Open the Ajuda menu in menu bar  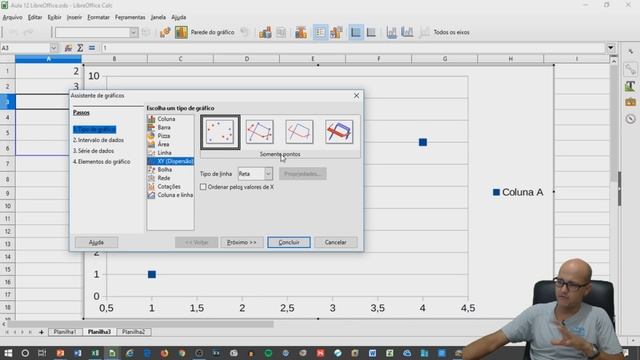(x=178, y=17)
